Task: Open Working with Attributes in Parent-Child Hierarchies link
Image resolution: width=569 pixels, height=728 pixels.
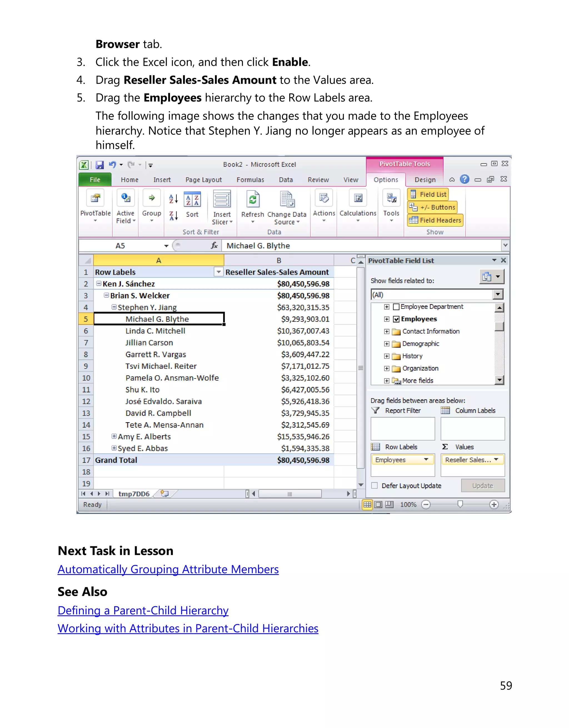Action: click(188, 628)
